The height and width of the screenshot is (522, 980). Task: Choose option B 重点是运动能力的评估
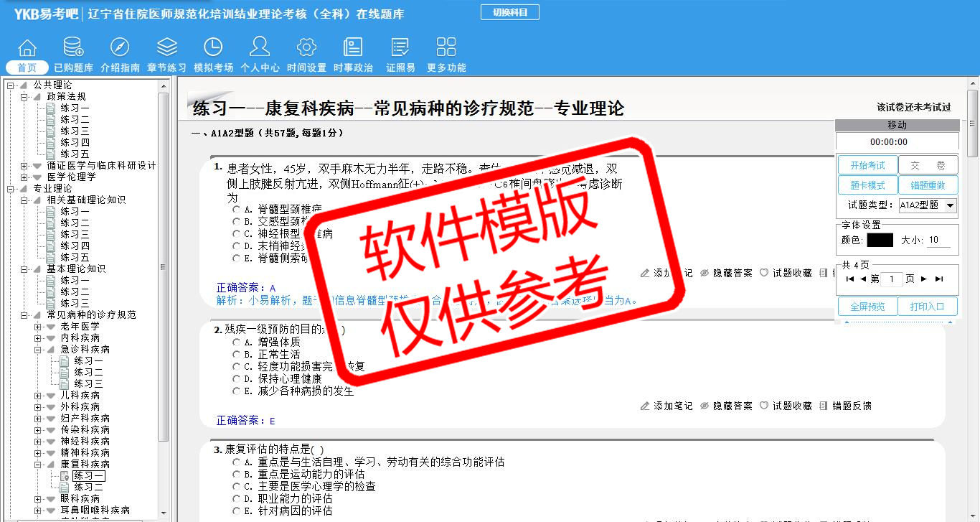click(237, 474)
